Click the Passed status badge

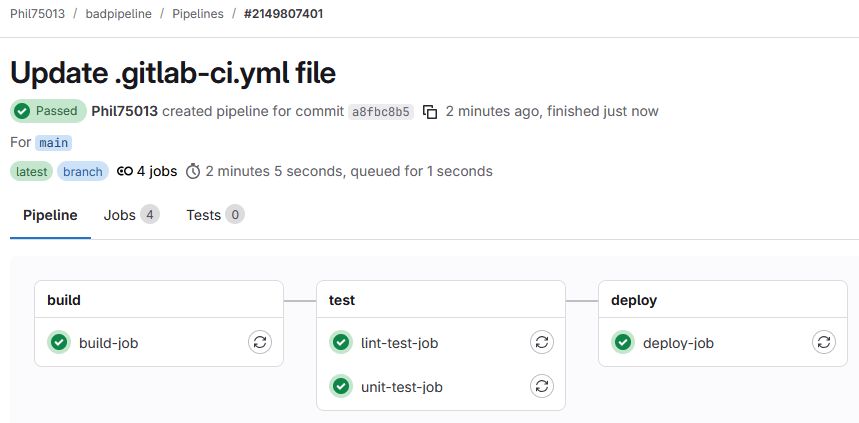click(48, 111)
